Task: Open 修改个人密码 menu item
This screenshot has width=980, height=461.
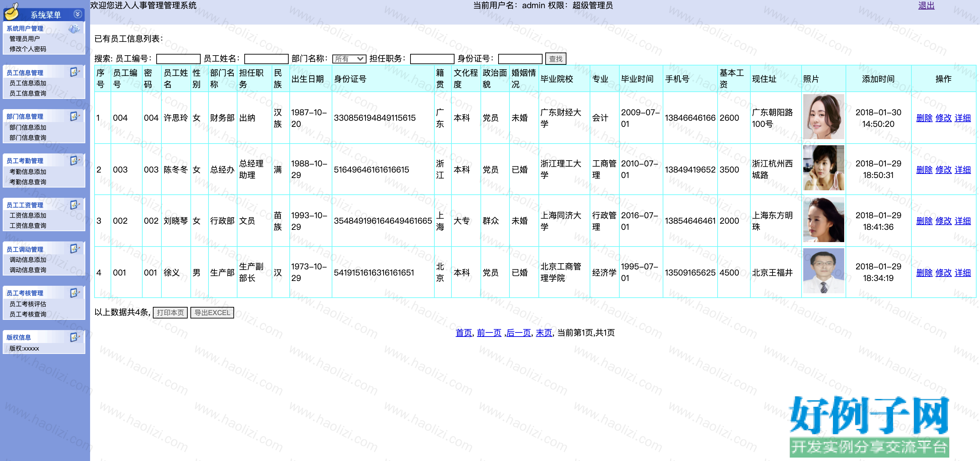Action: (x=28, y=49)
